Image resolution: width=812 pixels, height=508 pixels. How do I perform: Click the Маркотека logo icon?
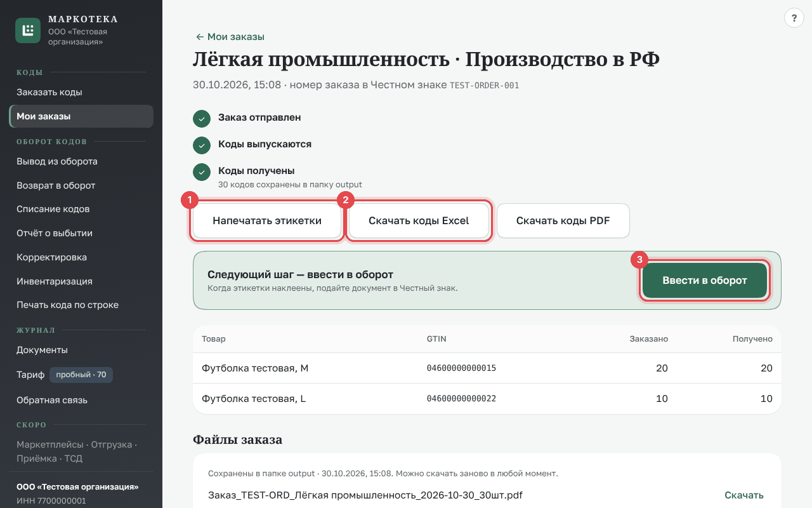[28, 30]
